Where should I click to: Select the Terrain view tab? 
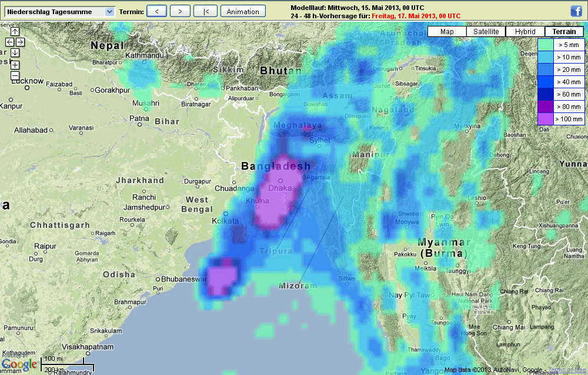point(564,32)
